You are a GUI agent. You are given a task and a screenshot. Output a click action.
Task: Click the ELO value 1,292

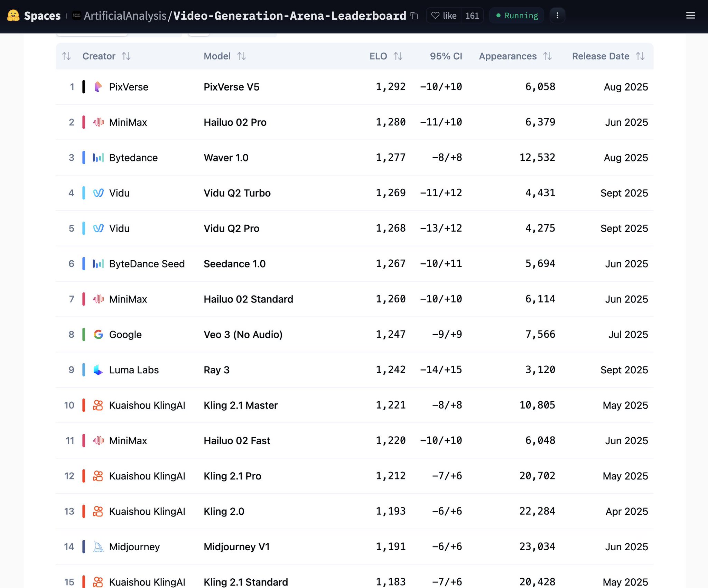[x=391, y=87]
